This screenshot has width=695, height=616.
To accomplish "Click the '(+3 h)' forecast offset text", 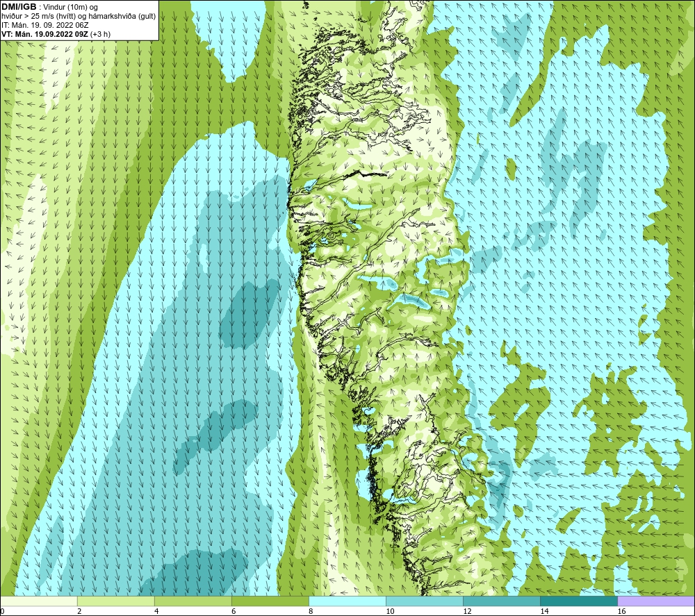I will click(x=100, y=34).
